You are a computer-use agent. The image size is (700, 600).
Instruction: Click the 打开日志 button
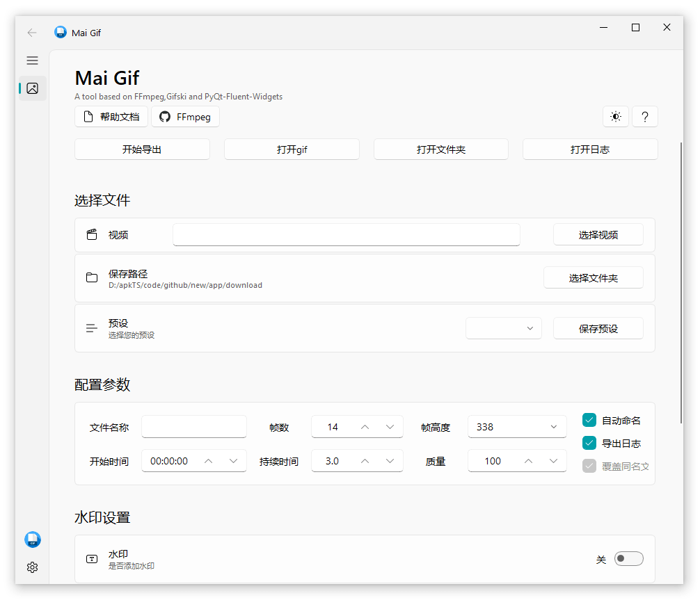click(590, 149)
